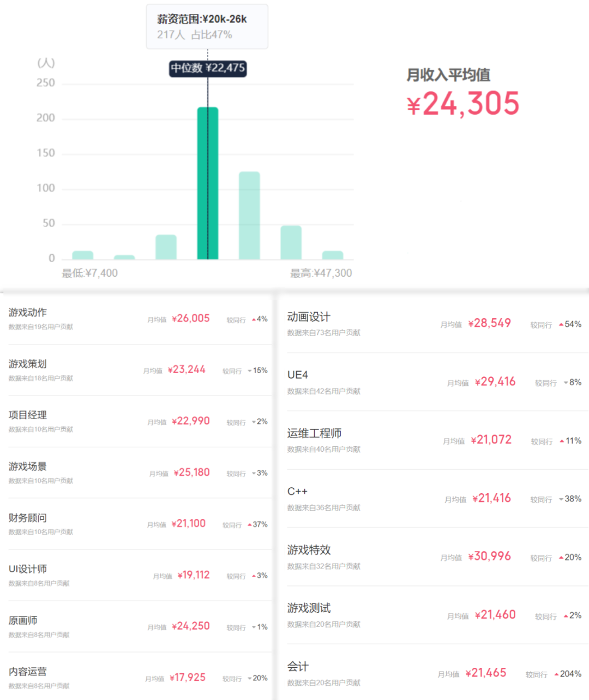Click the rightmost bar in the salary histogram
Screen dimensions: 589x700
tap(333, 255)
